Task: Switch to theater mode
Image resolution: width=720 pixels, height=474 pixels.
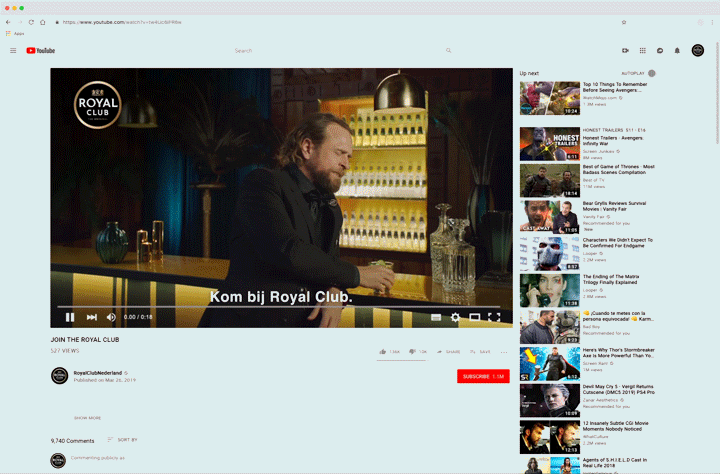Action: click(475, 317)
